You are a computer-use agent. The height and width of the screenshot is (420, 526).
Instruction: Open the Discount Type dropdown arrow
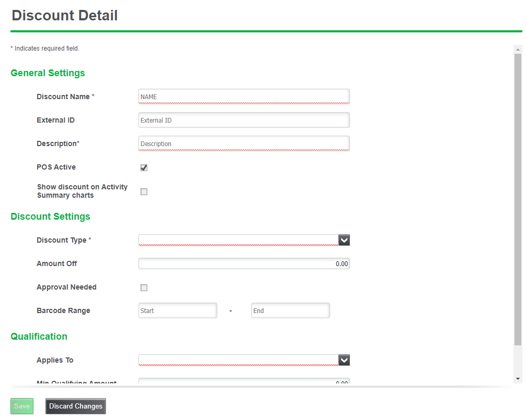[x=344, y=240]
